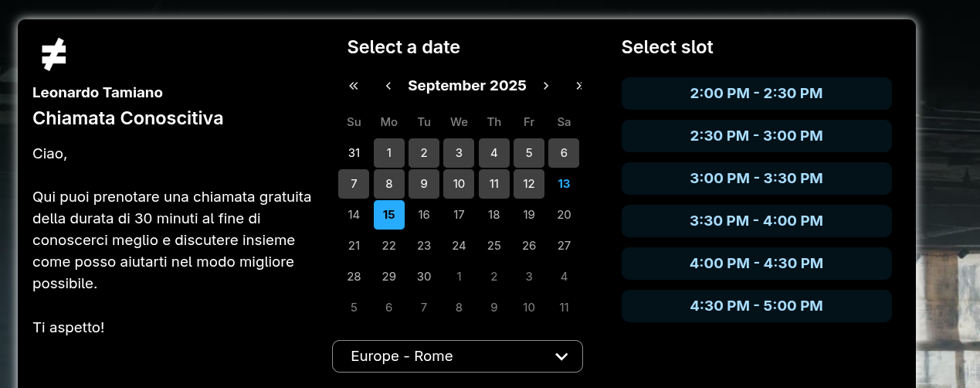Image resolution: width=980 pixels, height=388 pixels.
Task: Advance to next month arrow
Action: coord(546,86)
